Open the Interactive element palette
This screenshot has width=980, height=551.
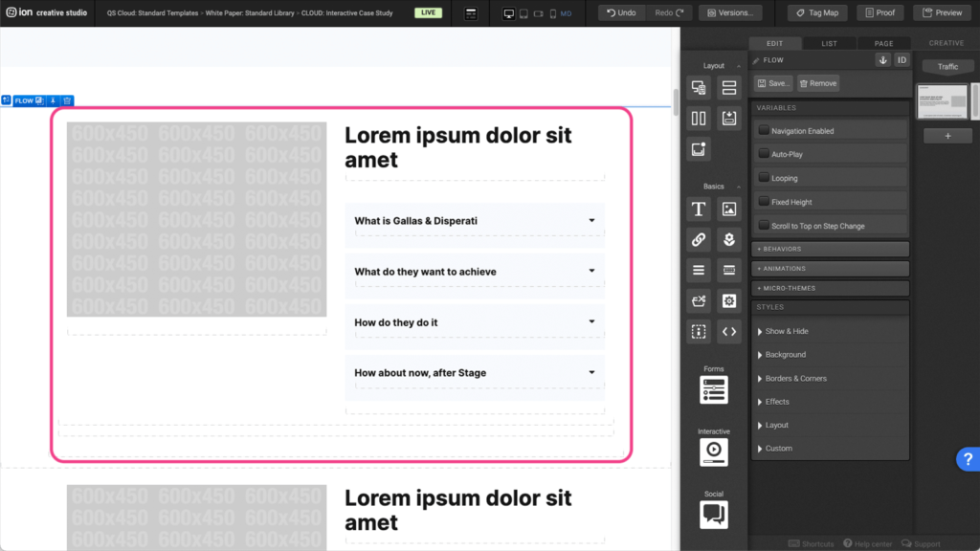[713, 452]
